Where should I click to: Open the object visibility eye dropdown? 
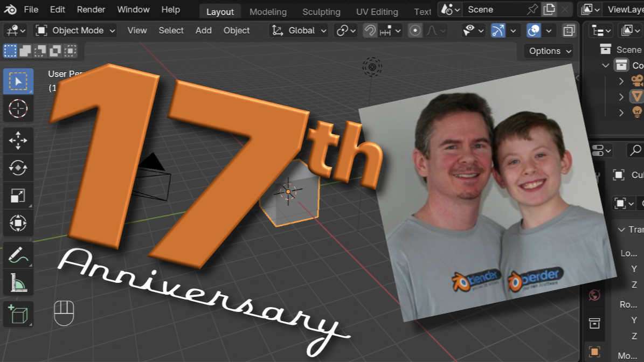pyautogui.click(x=473, y=30)
